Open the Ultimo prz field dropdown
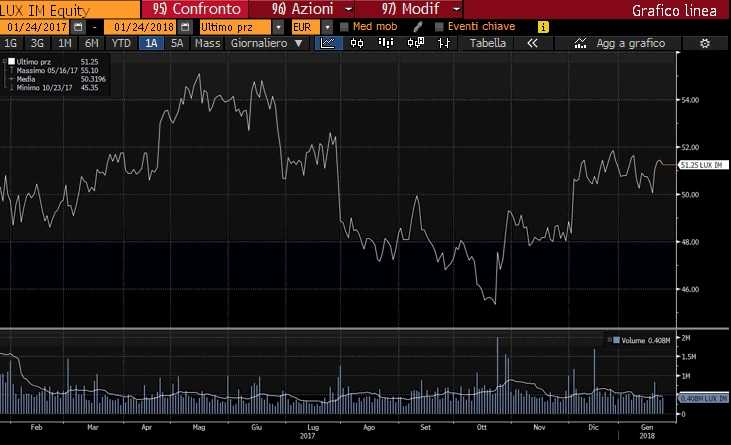This screenshot has width=731, height=445. pos(278,27)
